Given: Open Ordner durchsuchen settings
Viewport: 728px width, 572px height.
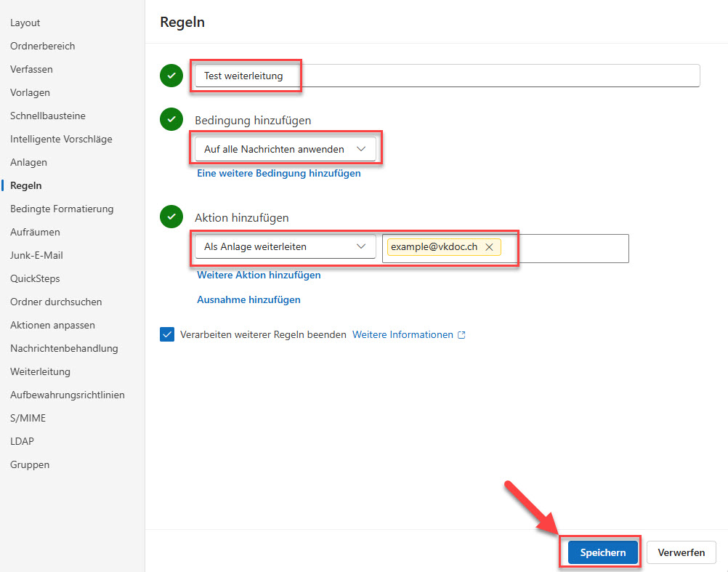Looking at the screenshot, I should point(56,302).
